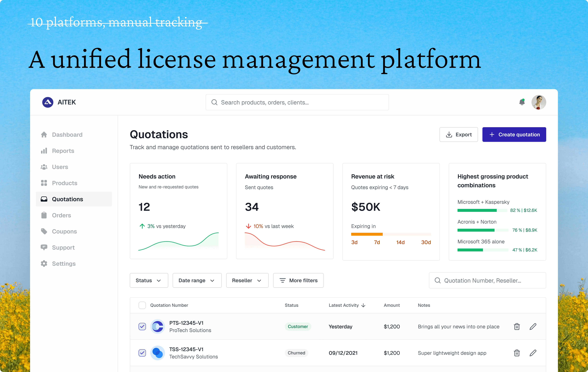Click the Coupons tag icon
Image resolution: width=588 pixels, height=372 pixels.
[x=44, y=231]
